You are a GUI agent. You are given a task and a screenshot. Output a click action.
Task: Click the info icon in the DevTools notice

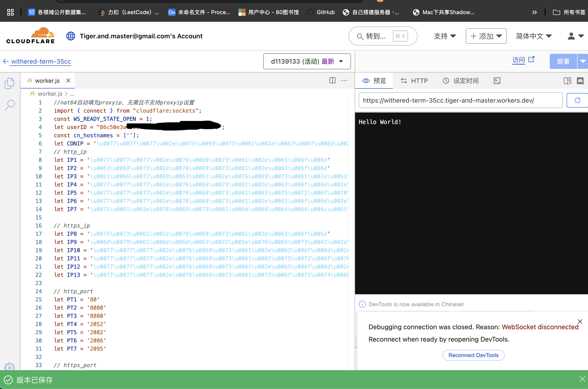coord(362,304)
